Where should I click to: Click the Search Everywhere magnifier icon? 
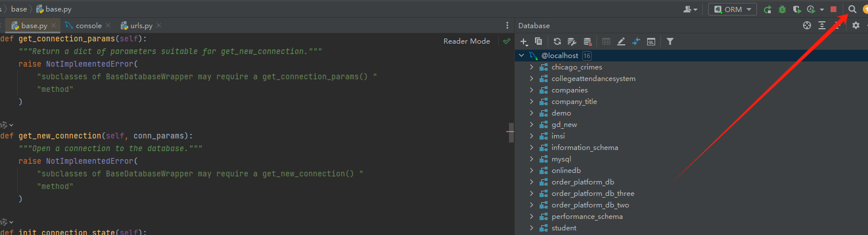[852, 9]
